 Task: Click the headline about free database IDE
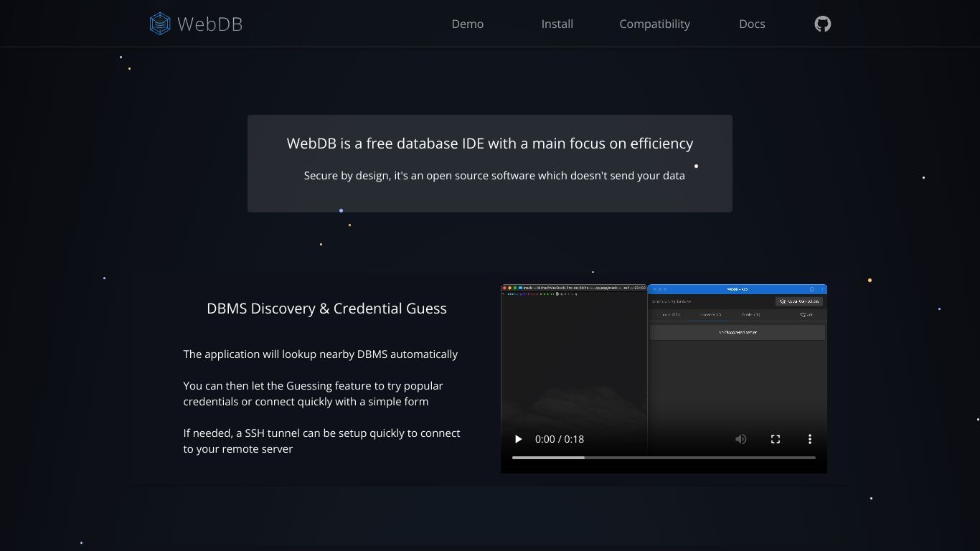pos(490,143)
